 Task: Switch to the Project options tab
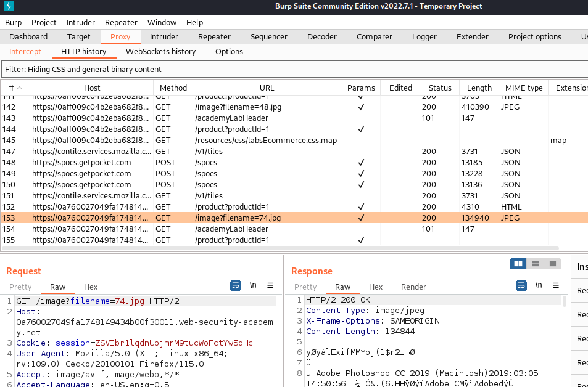535,37
